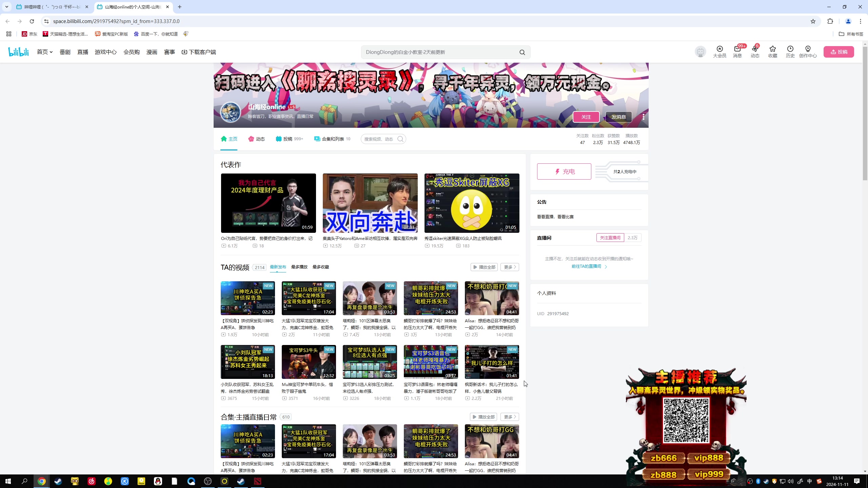Viewport: 868px width, 488px height.
Task: Open the three-dot more menu on banner
Action: pyautogui.click(x=643, y=117)
